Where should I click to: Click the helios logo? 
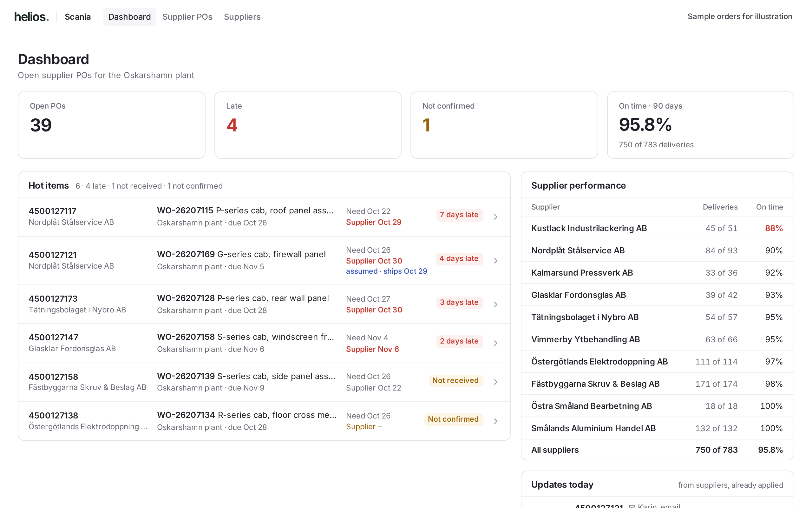pyautogui.click(x=31, y=17)
